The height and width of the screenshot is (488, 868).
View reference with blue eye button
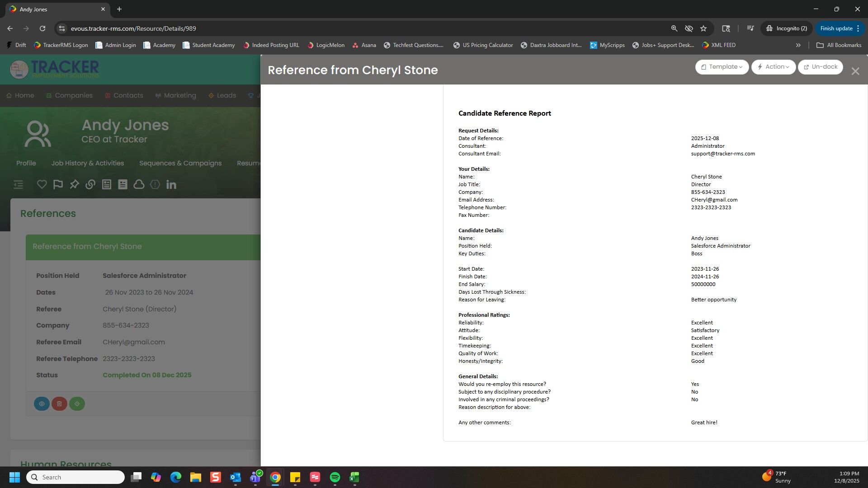pyautogui.click(x=42, y=404)
